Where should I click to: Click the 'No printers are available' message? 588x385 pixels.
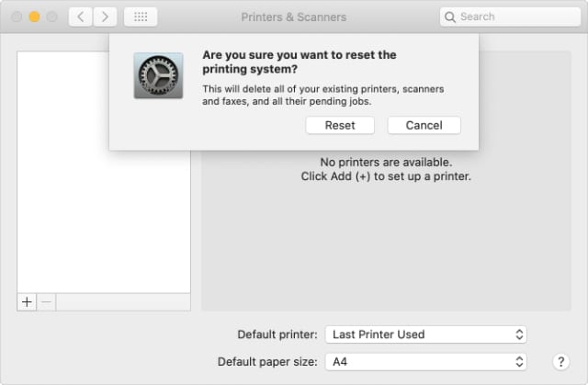386,163
